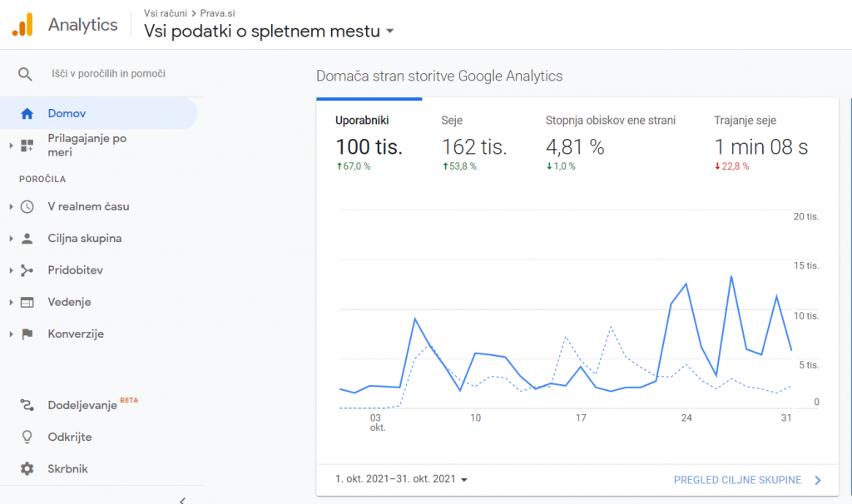Open the Vedenje behavior report icon

[x=26, y=302]
